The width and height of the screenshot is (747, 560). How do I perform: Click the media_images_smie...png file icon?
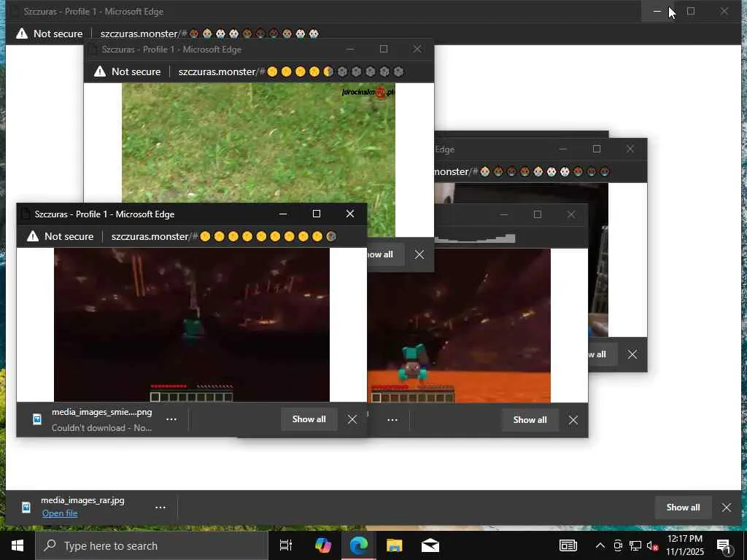point(37,419)
